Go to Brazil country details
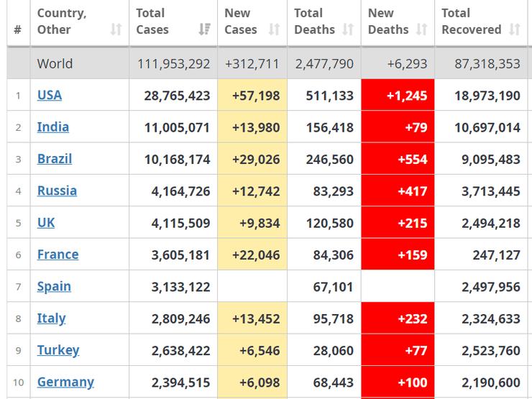This screenshot has width=532, height=399. [55, 159]
